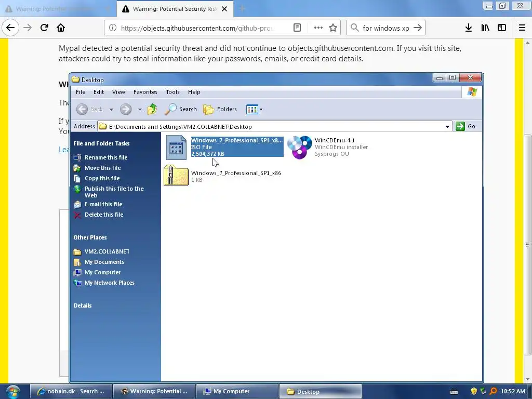The height and width of the screenshot is (399, 532).
Task: Click the security shield tray icon
Action: coord(474,392)
